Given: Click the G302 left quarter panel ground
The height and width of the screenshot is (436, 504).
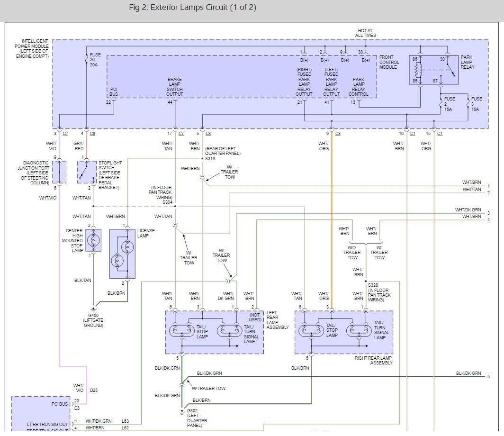Looking at the screenshot, I should pos(181,411).
